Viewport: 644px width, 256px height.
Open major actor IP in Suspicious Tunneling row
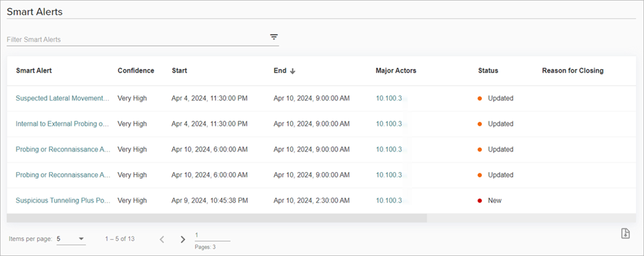[389, 200]
